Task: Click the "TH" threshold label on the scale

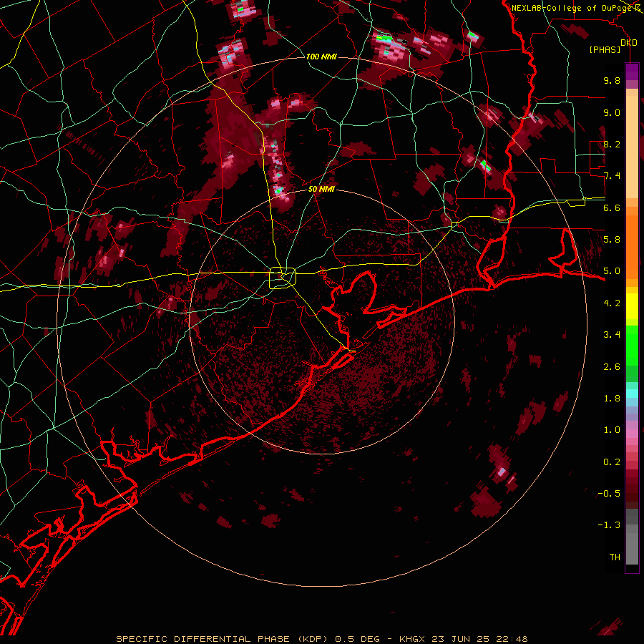Action: pyautogui.click(x=615, y=557)
